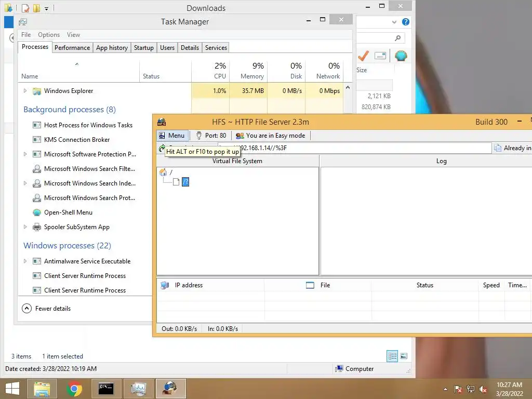The width and height of the screenshot is (532, 399).
Task: Click the HFS title bar app icon
Action: [x=162, y=122]
